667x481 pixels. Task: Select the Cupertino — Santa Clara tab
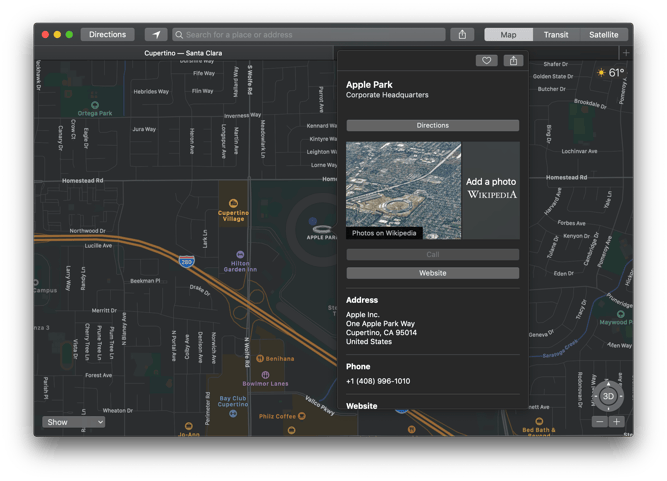point(183,53)
